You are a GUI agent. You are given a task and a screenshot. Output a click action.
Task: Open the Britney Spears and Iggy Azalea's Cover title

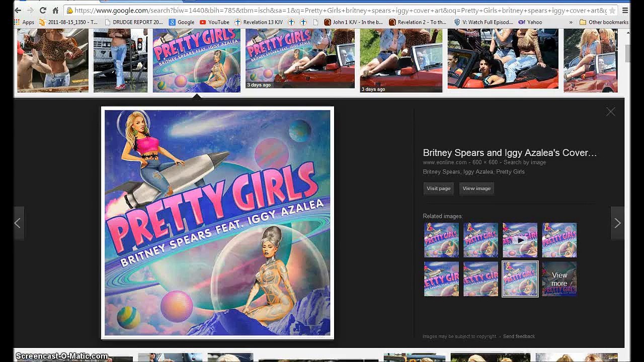510,153
